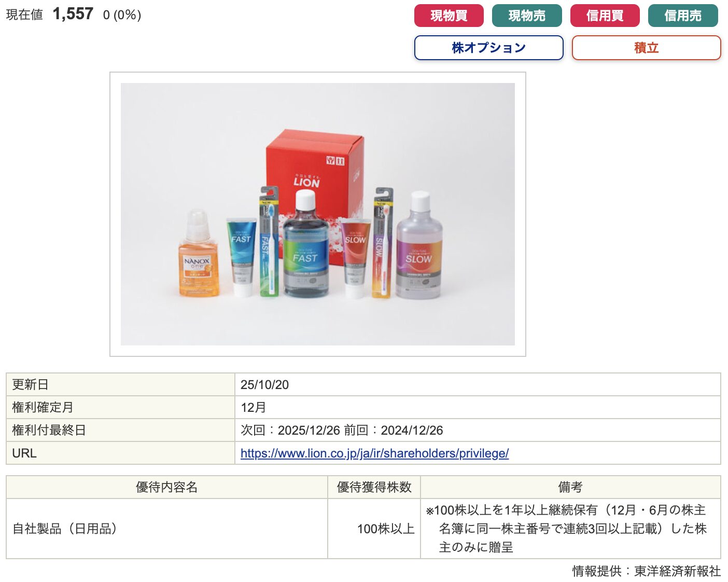Click the 100株以上 cell

[374, 529]
